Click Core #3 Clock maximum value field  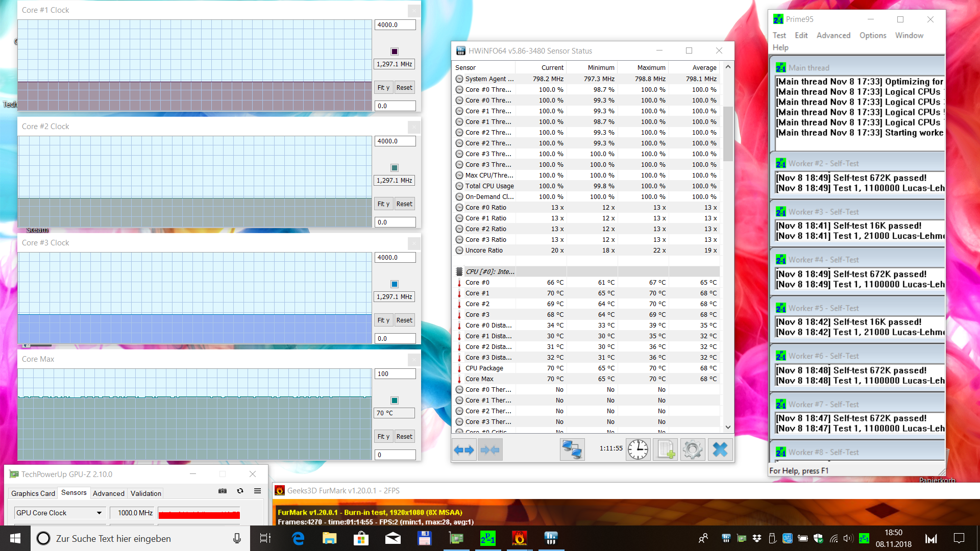(395, 258)
